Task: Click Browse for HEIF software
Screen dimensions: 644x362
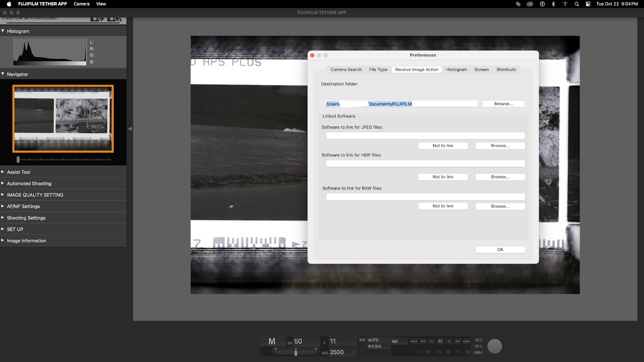Action: 500,177
